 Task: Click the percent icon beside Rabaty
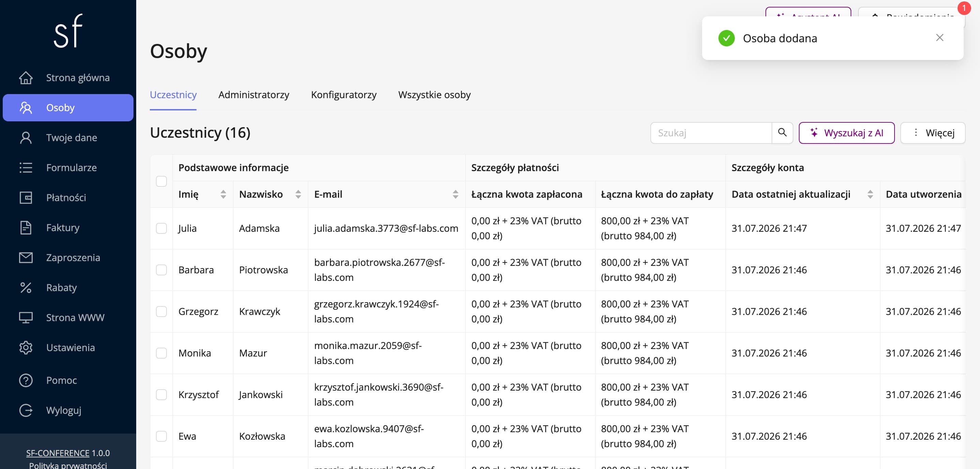click(x=26, y=288)
